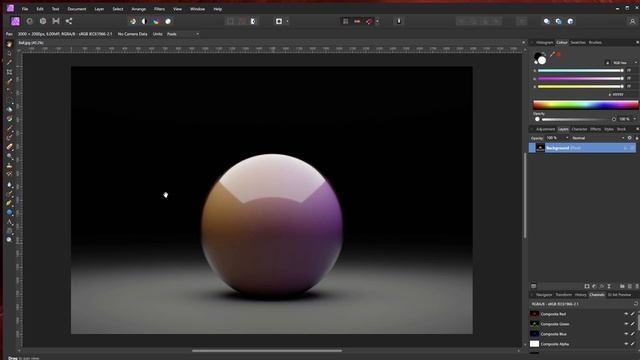Image resolution: width=640 pixels, height=360 pixels.
Task: Apply Auto Contrast from the toolbar
Action: coord(144,21)
